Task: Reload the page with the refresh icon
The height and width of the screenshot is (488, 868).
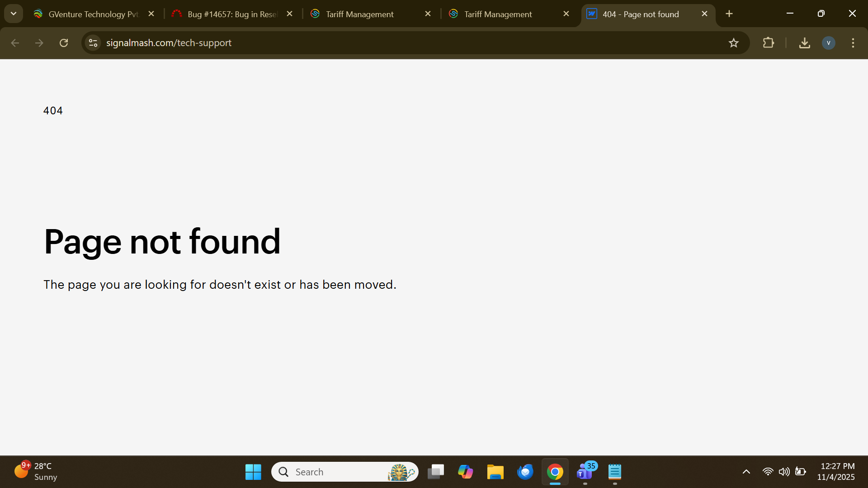Action: (x=64, y=43)
